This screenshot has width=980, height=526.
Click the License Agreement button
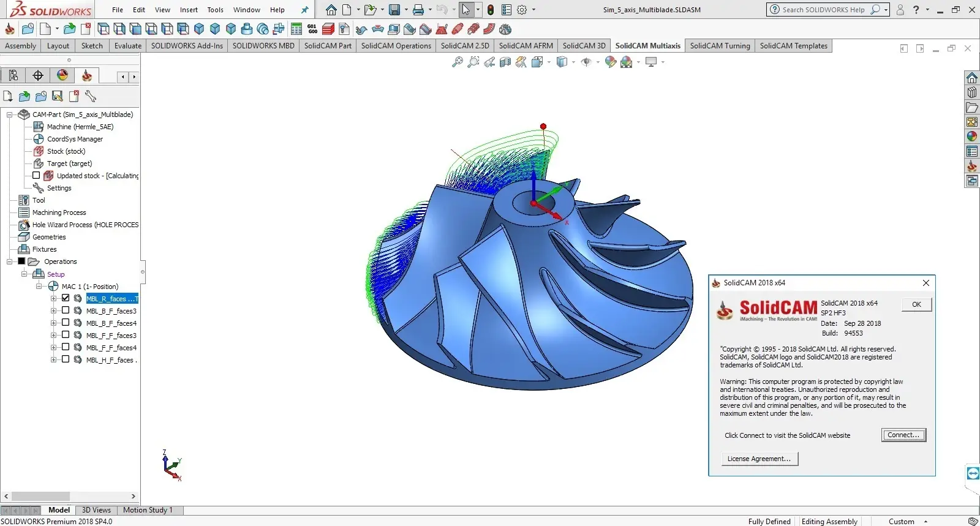pyautogui.click(x=759, y=459)
